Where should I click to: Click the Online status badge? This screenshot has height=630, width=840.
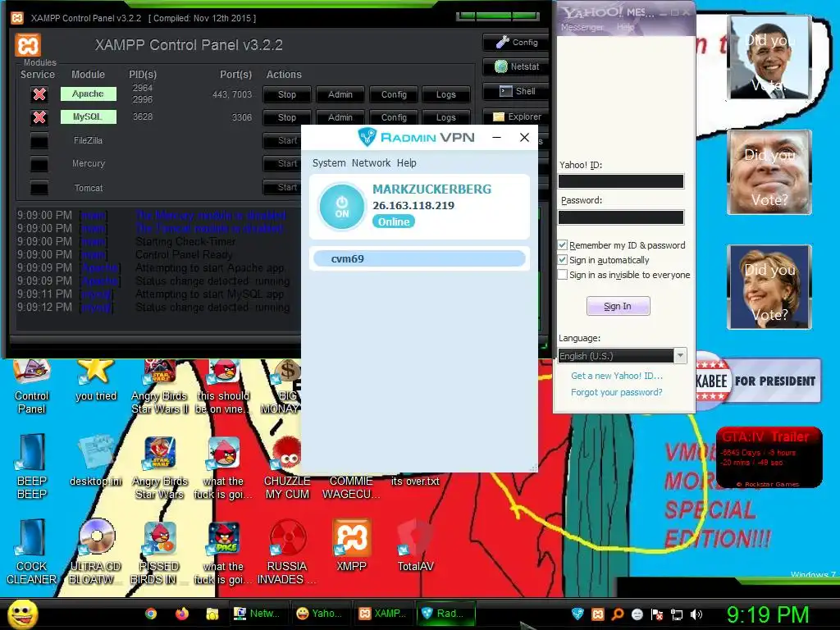point(393,221)
